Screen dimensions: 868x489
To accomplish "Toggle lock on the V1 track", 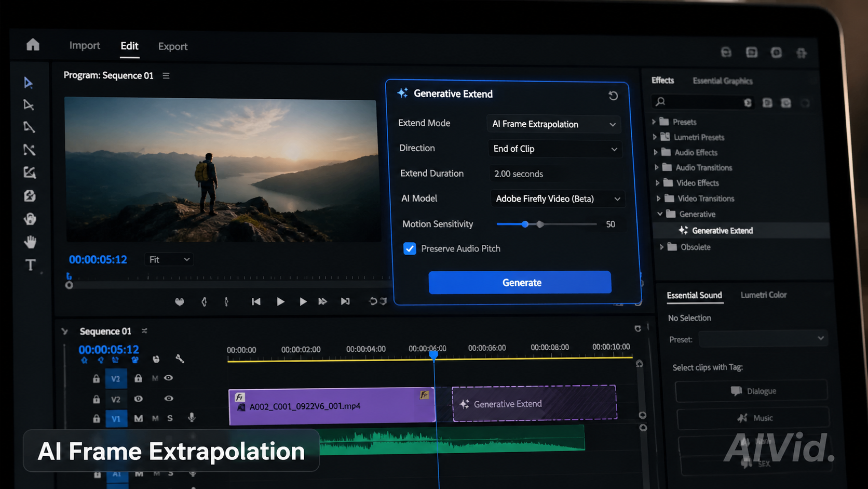I will [x=97, y=418].
